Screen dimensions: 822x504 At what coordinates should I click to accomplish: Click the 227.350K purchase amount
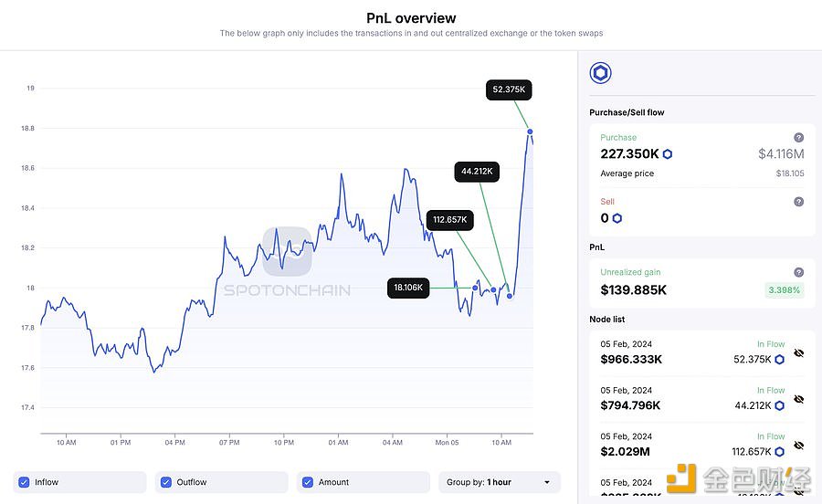point(629,154)
